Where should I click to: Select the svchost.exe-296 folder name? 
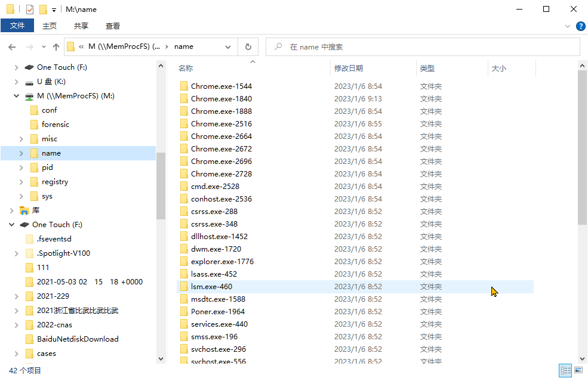[218, 349]
